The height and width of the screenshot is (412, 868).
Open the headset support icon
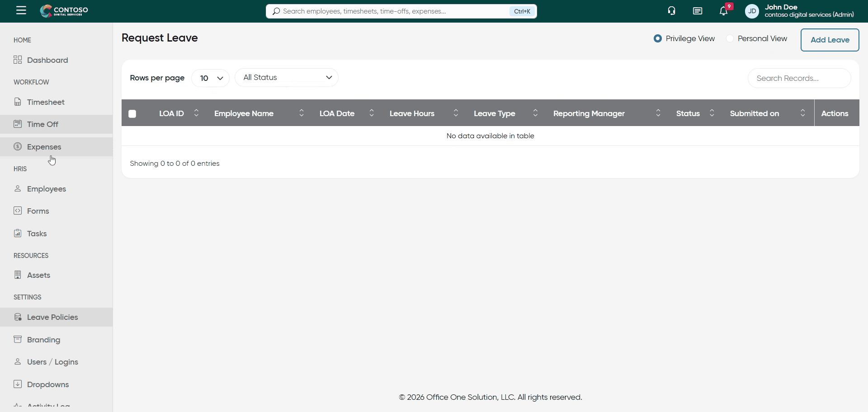point(671,11)
